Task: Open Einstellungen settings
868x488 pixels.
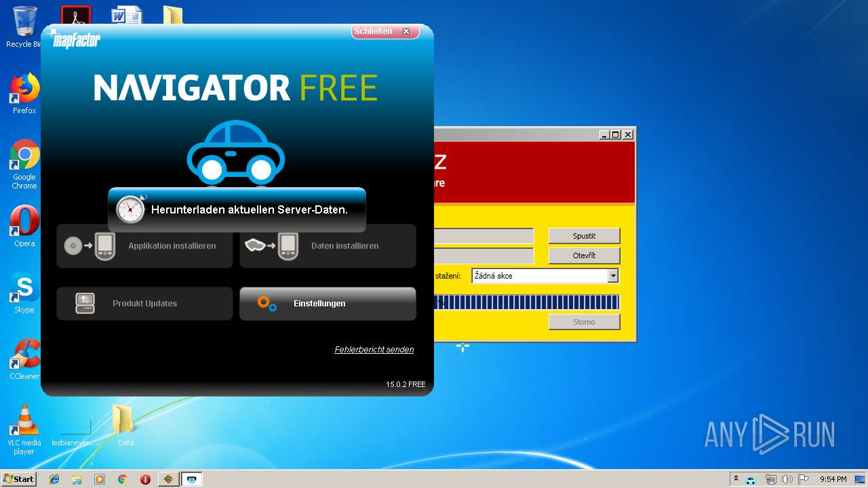Action: [x=328, y=304]
